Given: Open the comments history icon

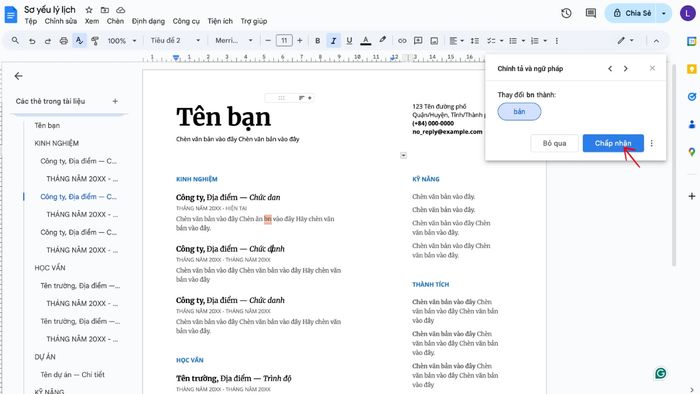Looking at the screenshot, I should 591,13.
